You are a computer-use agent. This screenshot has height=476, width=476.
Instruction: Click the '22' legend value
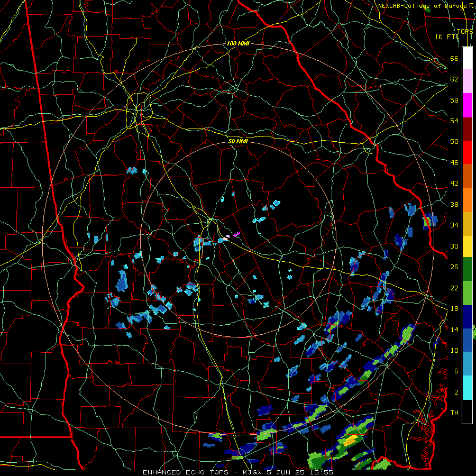coord(454,288)
